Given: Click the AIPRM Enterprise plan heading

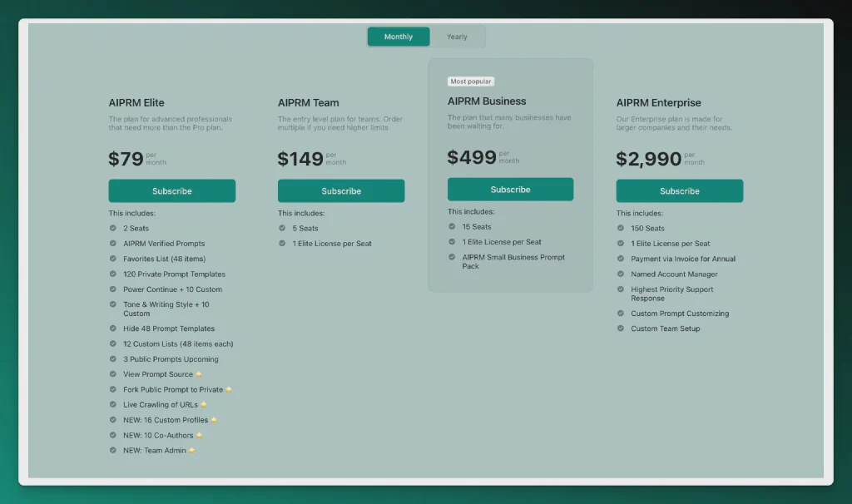Looking at the screenshot, I should tap(658, 103).
